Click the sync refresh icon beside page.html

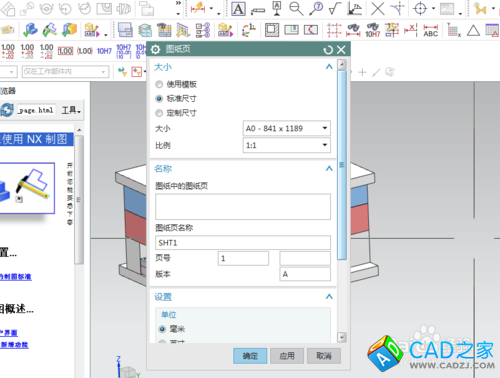click(7, 110)
